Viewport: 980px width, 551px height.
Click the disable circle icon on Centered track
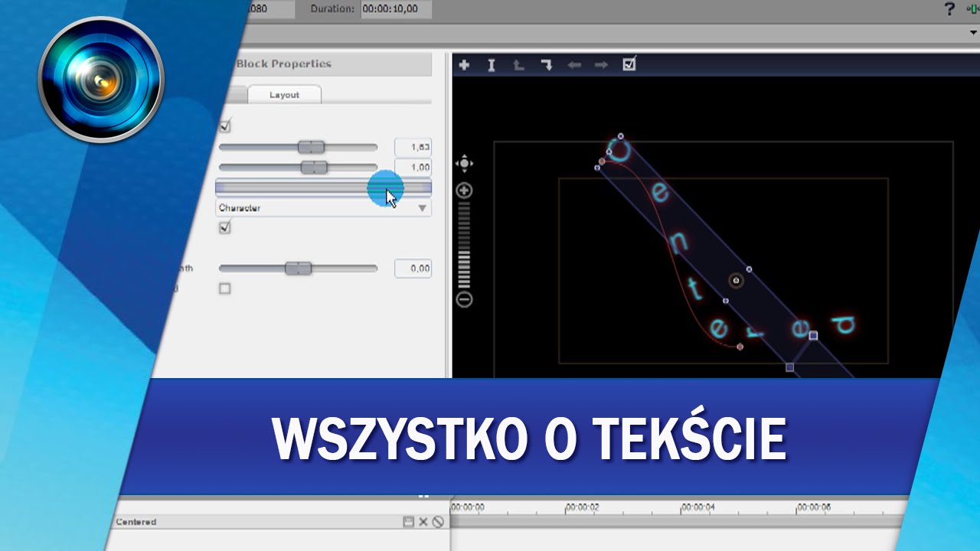[x=438, y=522]
